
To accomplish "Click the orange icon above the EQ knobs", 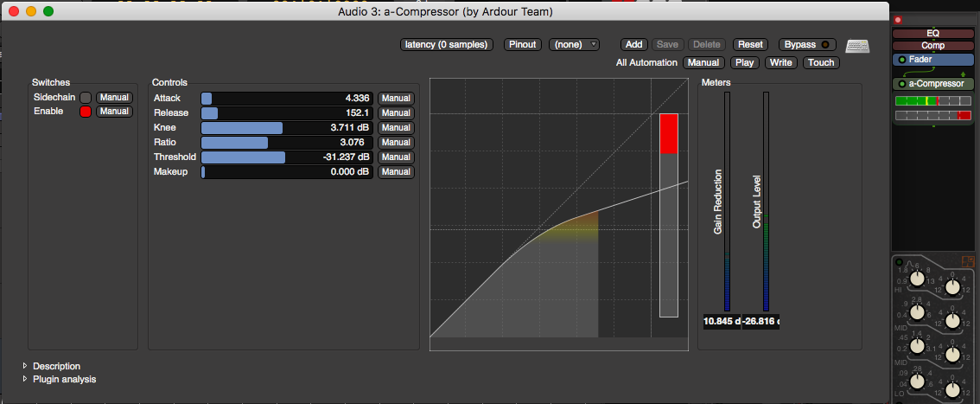I will (966, 261).
